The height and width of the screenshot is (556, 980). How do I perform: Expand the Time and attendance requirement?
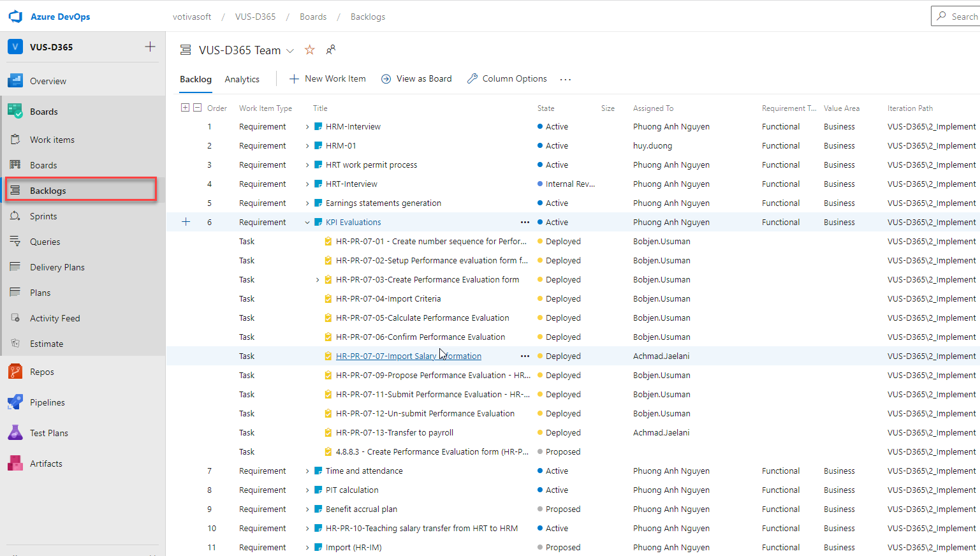307,471
